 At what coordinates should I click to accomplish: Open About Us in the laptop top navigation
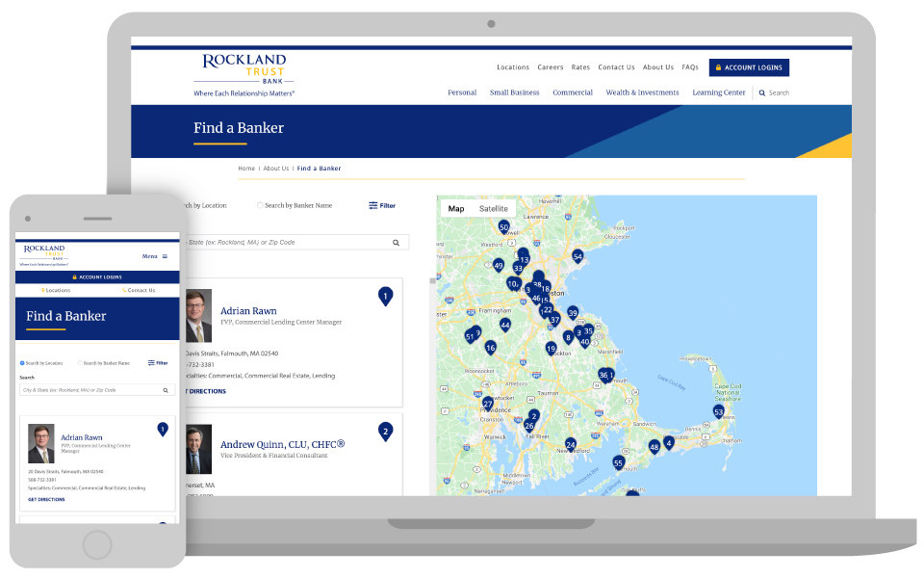[x=658, y=67]
